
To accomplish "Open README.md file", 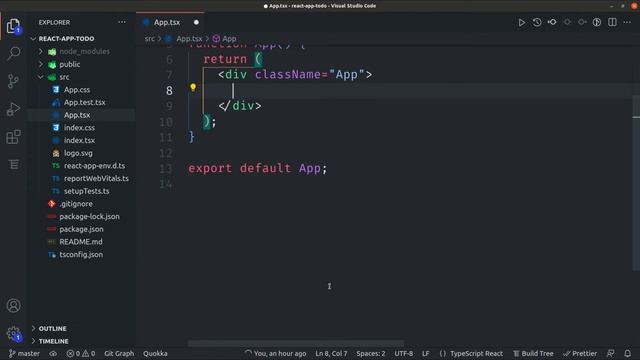I will pos(81,242).
